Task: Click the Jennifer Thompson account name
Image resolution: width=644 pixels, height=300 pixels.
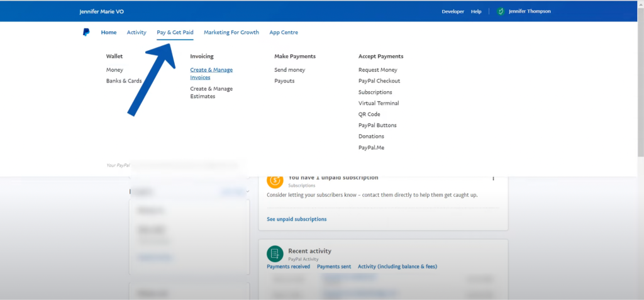Action: pos(530,11)
